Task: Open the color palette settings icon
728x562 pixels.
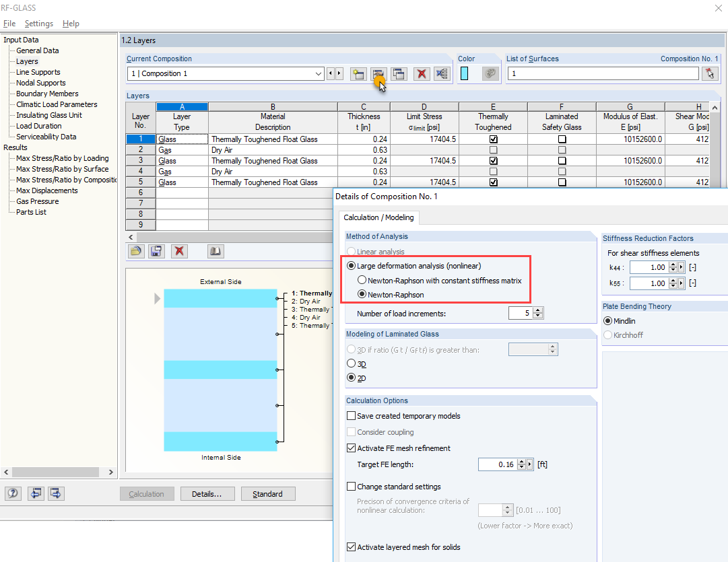Action: coord(490,73)
